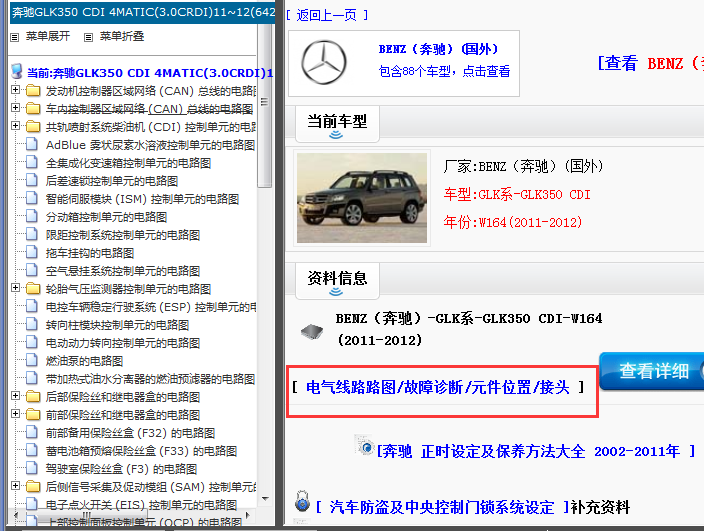Click the 菜单展开 label
This screenshot has height=531, width=704.
click(x=48, y=36)
